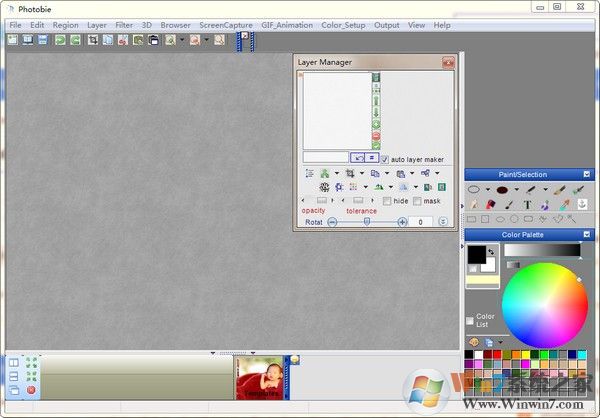The width and height of the screenshot is (600, 418).
Task: Toggle the auto layer maker checkbox
Action: [385, 158]
